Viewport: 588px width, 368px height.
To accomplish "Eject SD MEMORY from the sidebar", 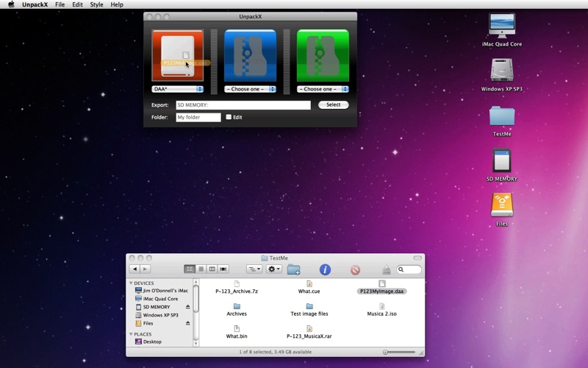I will [188, 307].
